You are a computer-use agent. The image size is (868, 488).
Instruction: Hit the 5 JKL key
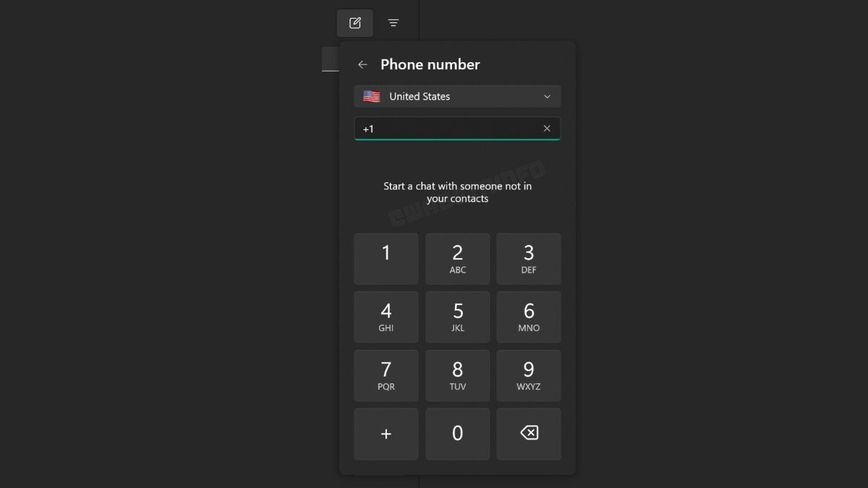pyautogui.click(x=458, y=317)
